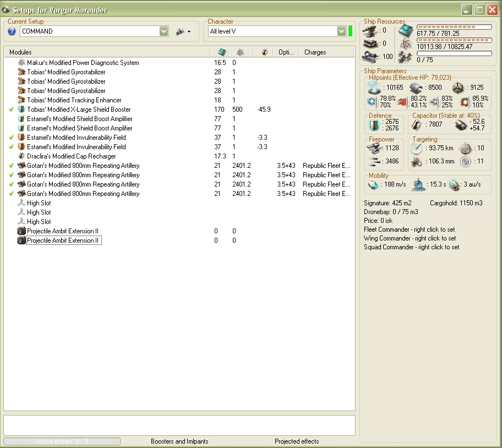Open the Current Setup dropdown showing COMMAND

164,31
